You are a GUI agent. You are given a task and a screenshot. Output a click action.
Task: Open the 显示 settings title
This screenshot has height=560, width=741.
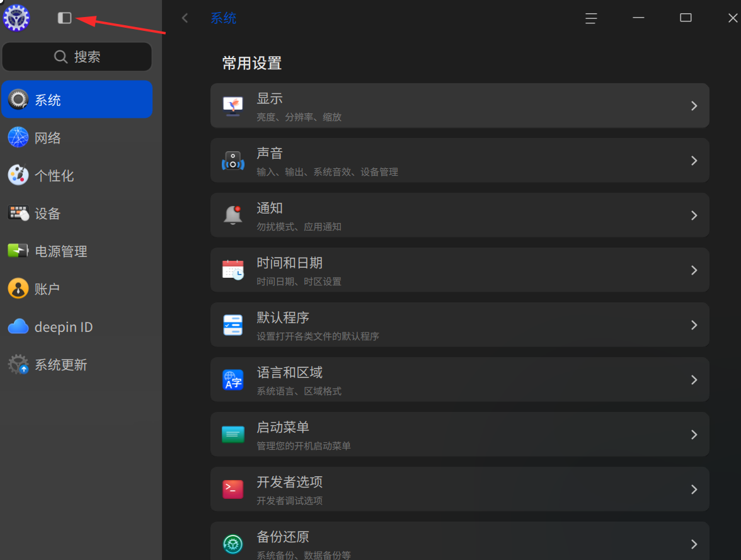click(270, 98)
